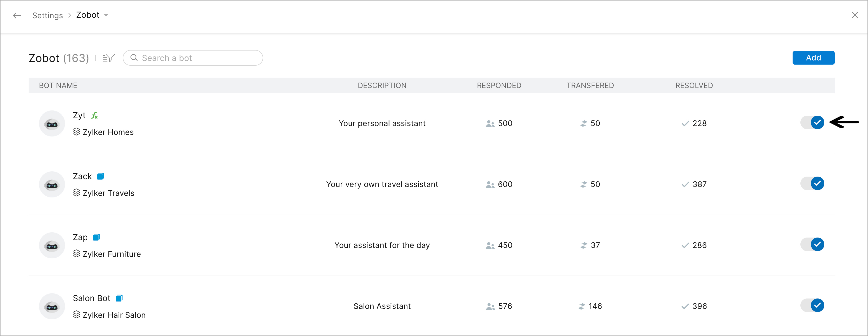Disable the Salon Bot toggle
Screen dimensions: 868x336
812,306
